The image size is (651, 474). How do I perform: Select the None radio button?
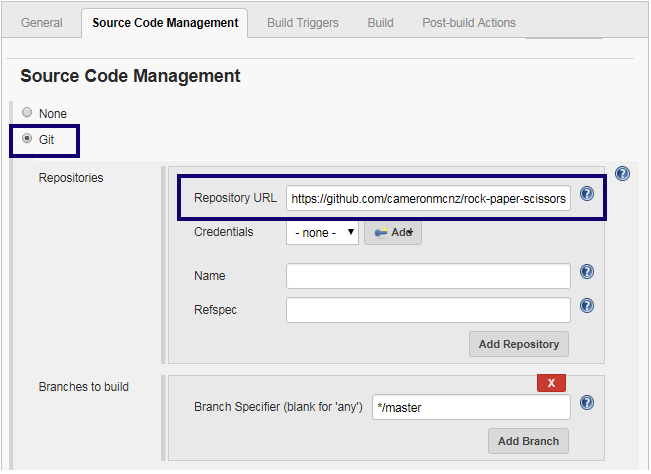pyautogui.click(x=27, y=112)
